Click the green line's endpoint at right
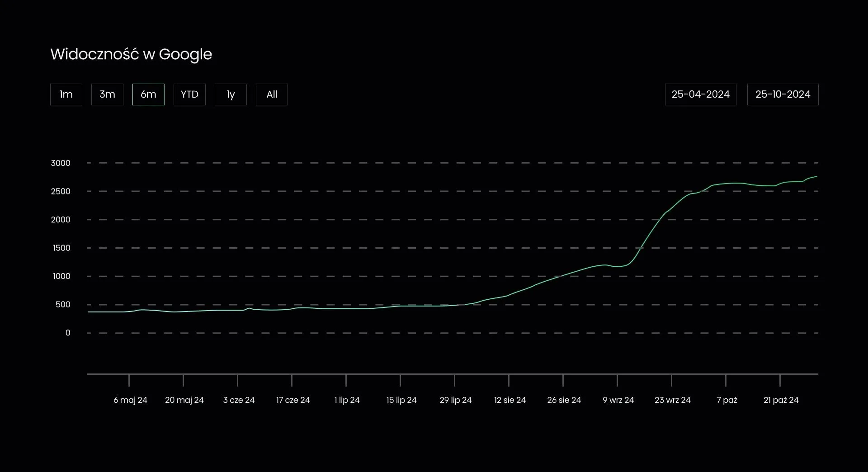The height and width of the screenshot is (472, 868). click(x=816, y=176)
